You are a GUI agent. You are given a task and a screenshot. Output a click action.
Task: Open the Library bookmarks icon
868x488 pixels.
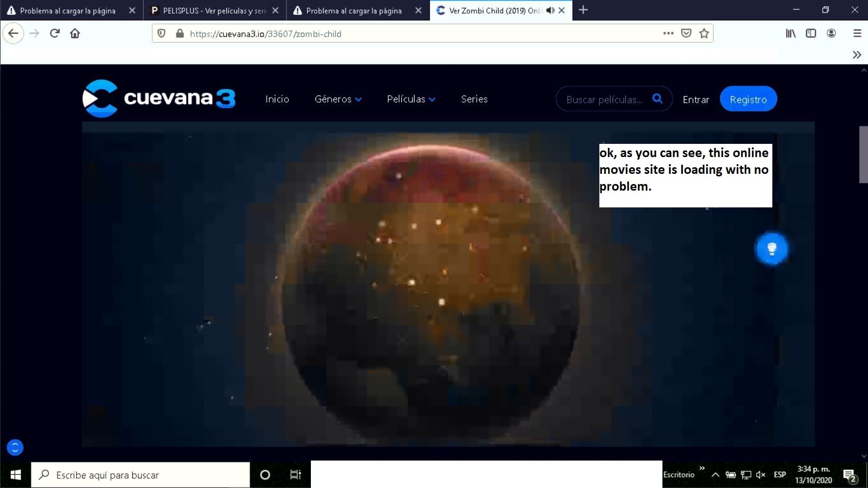tap(791, 34)
